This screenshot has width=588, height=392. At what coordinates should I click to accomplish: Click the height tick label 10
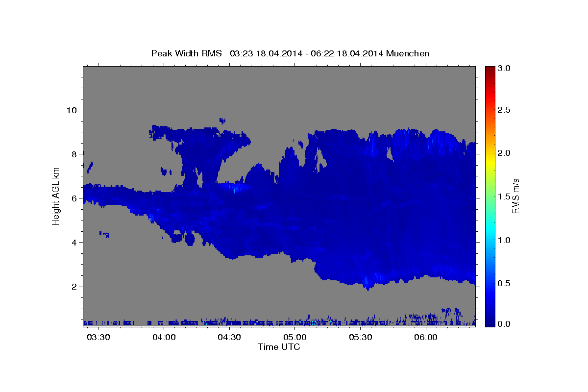point(72,110)
